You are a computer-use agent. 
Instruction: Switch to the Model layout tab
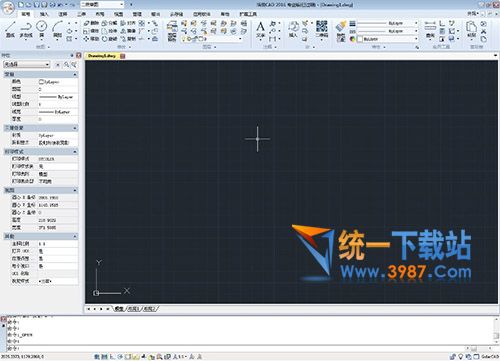click(119, 309)
